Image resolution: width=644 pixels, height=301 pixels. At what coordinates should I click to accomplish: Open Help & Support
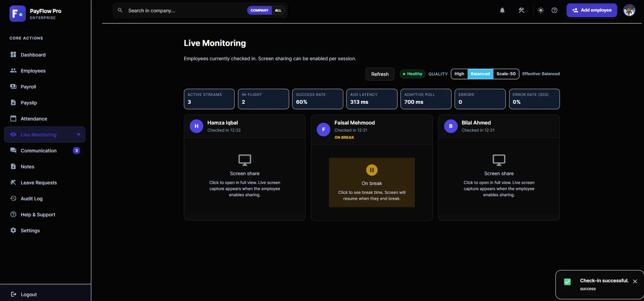click(45, 215)
